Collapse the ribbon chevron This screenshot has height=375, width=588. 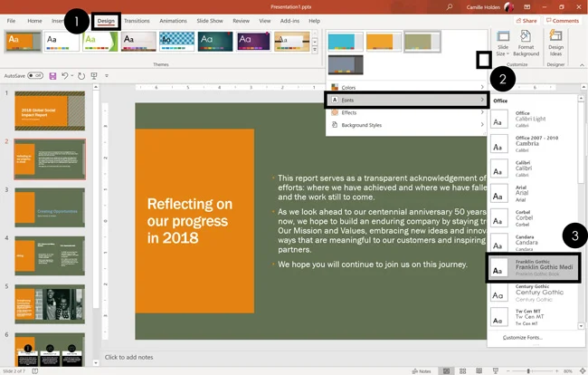coord(582,65)
